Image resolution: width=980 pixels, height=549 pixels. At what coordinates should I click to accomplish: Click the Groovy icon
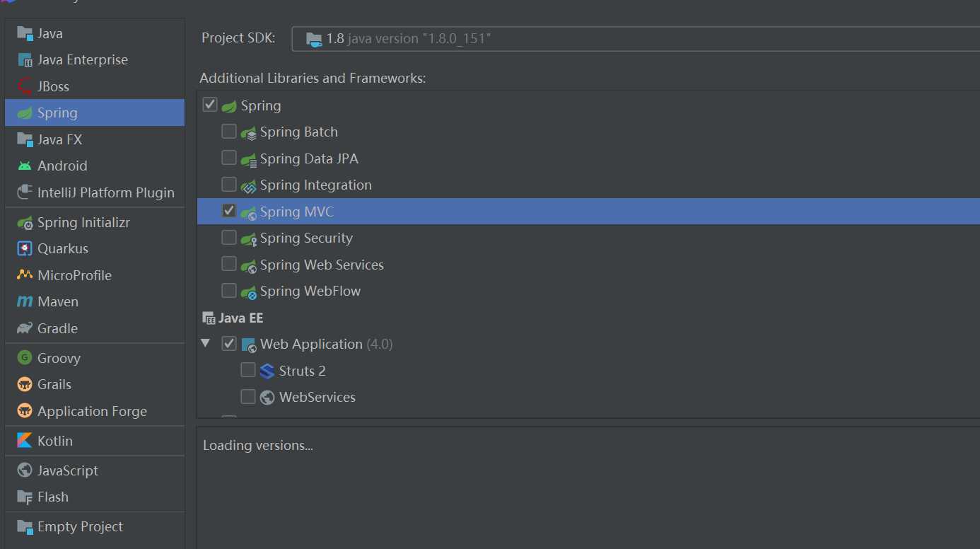click(25, 358)
